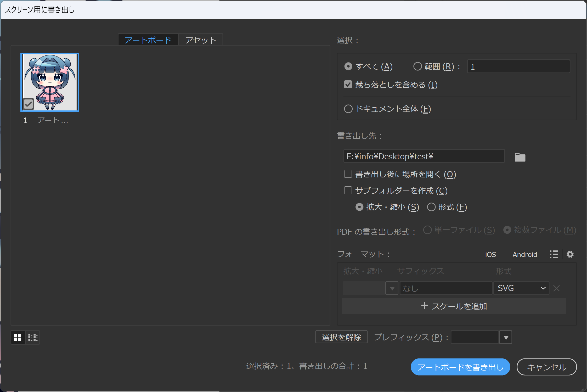Switch artboard panel to list view
Viewport: 587px width, 392px height.
point(32,337)
